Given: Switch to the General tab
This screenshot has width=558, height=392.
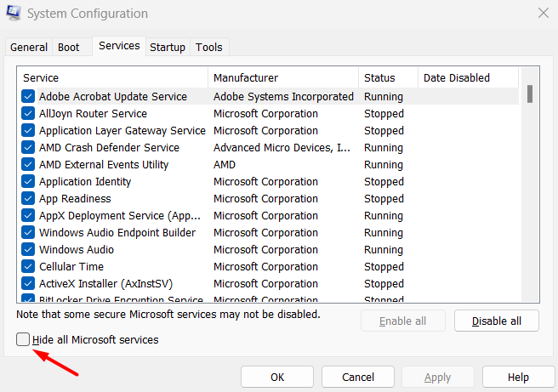Looking at the screenshot, I should tap(29, 48).
